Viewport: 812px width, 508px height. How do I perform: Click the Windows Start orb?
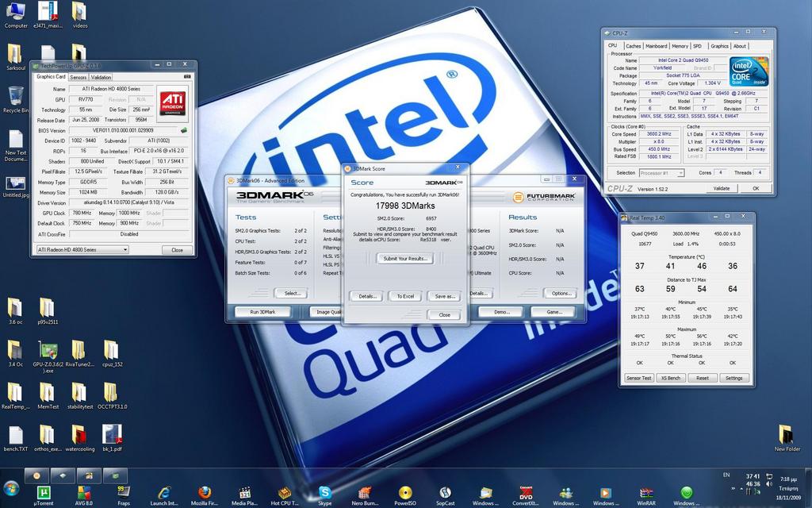pos(11,488)
